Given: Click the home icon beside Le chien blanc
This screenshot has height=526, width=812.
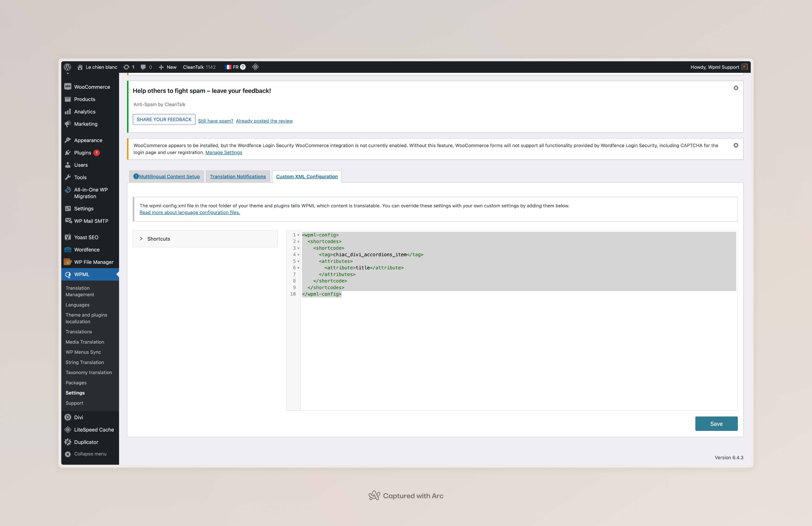Looking at the screenshot, I should pyautogui.click(x=80, y=67).
